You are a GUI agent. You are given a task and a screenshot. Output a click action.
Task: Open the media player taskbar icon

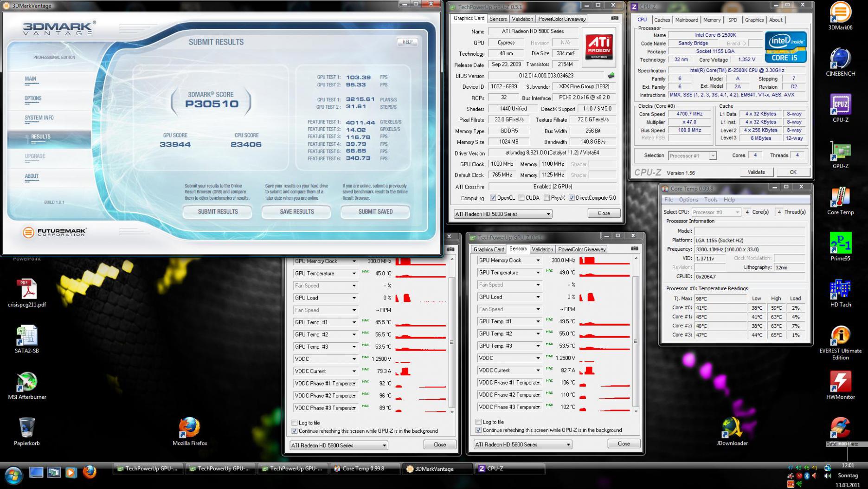(71, 472)
